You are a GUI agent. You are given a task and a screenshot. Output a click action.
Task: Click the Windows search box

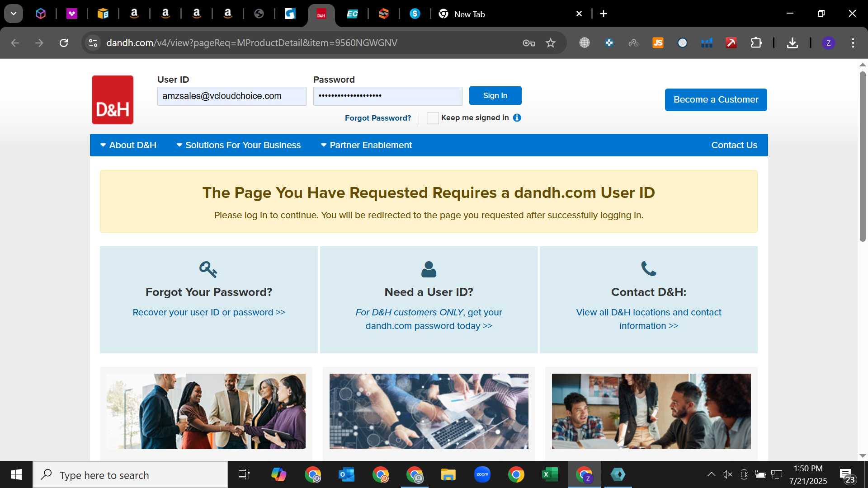pos(130,475)
